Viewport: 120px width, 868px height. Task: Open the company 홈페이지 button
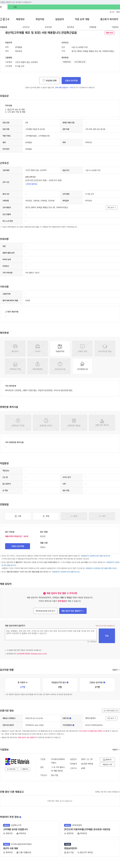pyautogui.click(x=107, y=759)
